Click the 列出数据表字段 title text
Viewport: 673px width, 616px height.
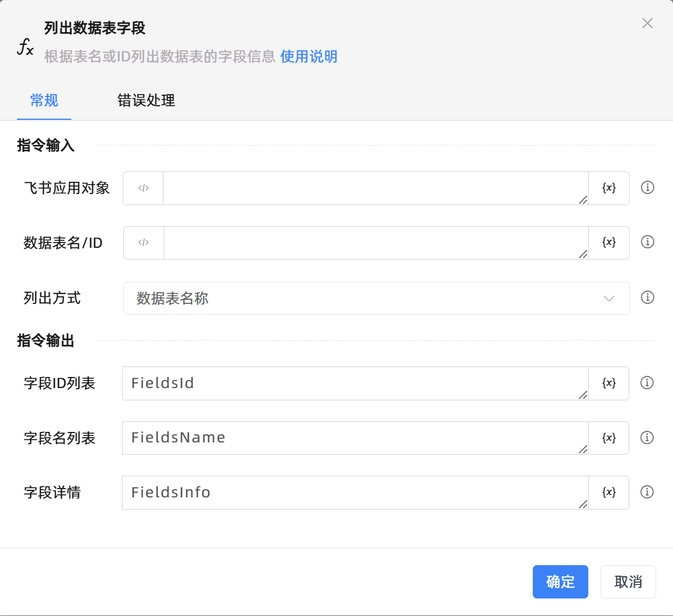(95, 28)
